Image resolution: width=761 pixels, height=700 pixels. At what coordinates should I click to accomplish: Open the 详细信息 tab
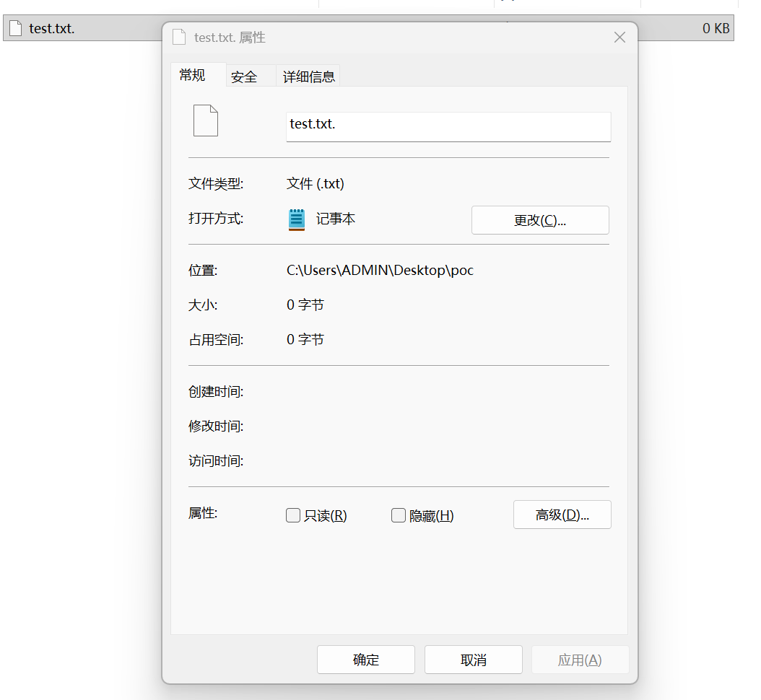[x=308, y=77]
